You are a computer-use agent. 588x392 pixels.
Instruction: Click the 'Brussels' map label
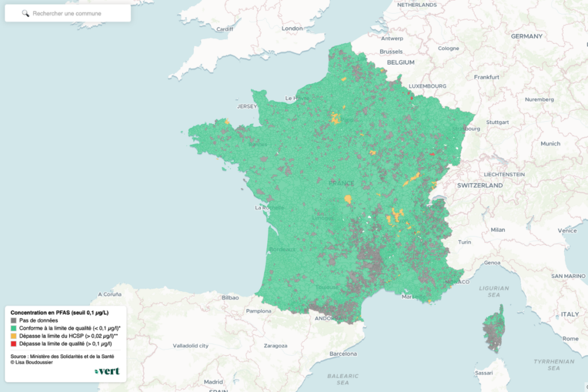click(391, 52)
